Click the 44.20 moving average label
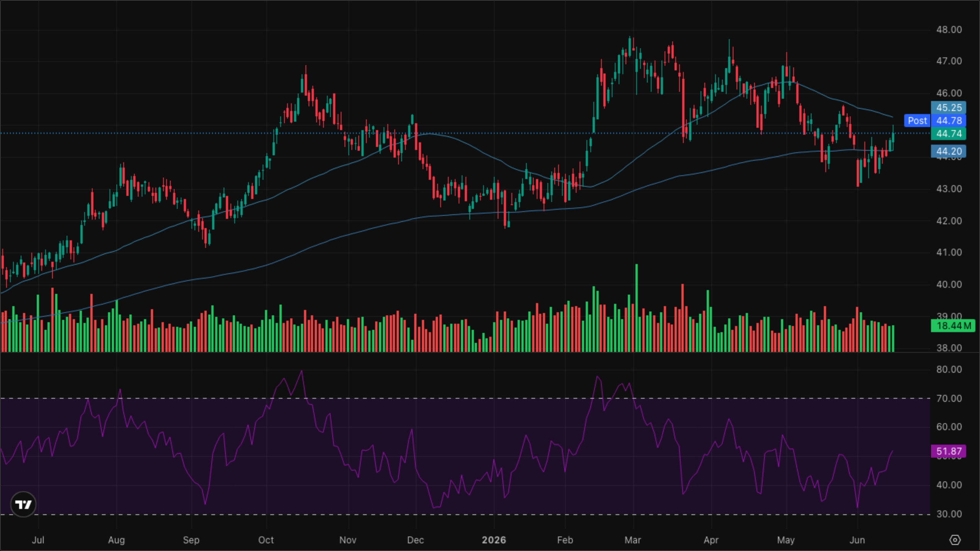Screen dimensions: 980x551 tap(949, 151)
